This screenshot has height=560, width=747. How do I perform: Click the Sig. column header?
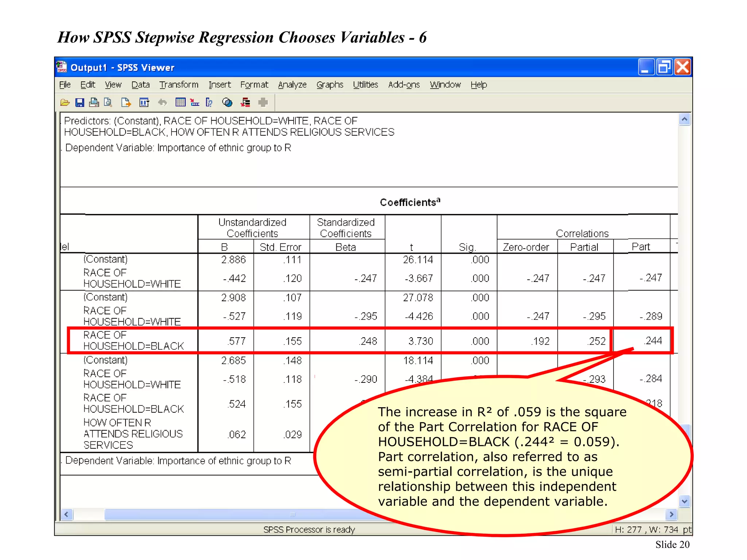coord(468,247)
